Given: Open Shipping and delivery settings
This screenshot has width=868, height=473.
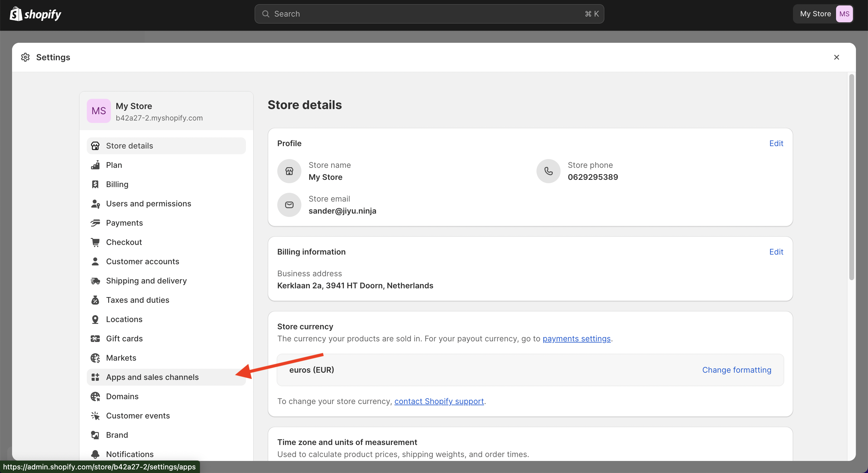Looking at the screenshot, I should (x=166, y=281).
